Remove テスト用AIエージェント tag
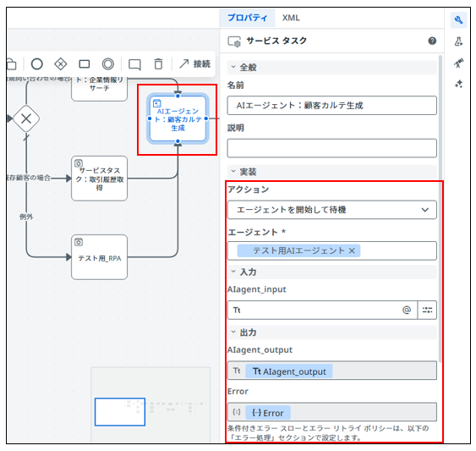The width and height of the screenshot is (476, 451). pos(352,250)
